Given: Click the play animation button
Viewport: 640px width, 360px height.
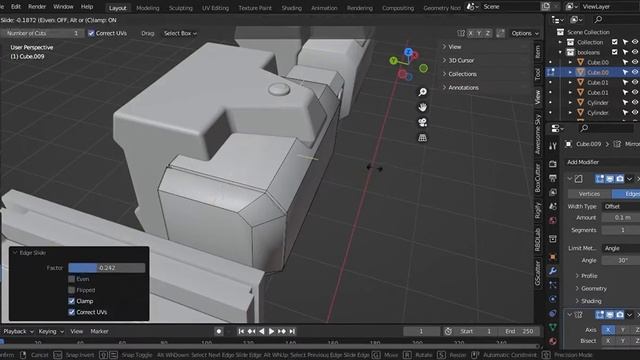Looking at the screenshot, I should (x=271, y=331).
